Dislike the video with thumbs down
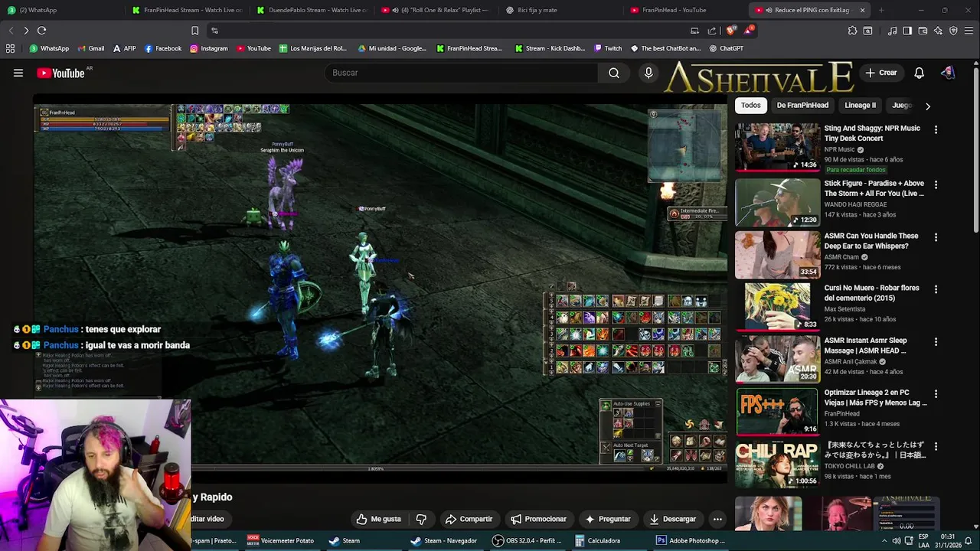The height and width of the screenshot is (551, 980). (x=421, y=519)
